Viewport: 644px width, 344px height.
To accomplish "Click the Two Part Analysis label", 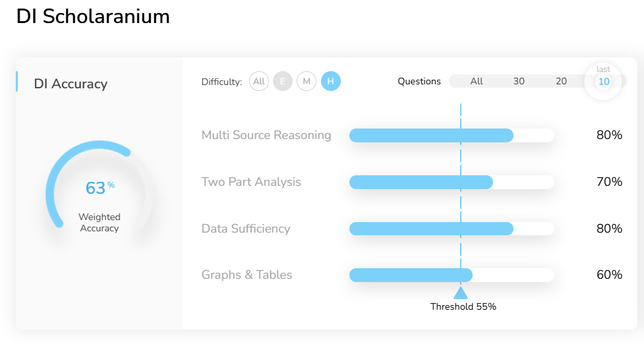I will 251,182.
